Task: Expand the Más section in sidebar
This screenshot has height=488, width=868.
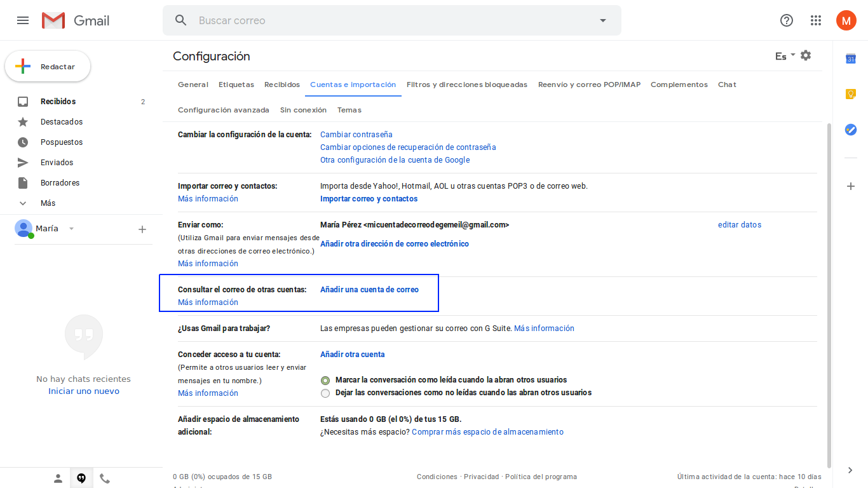Action: point(48,203)
